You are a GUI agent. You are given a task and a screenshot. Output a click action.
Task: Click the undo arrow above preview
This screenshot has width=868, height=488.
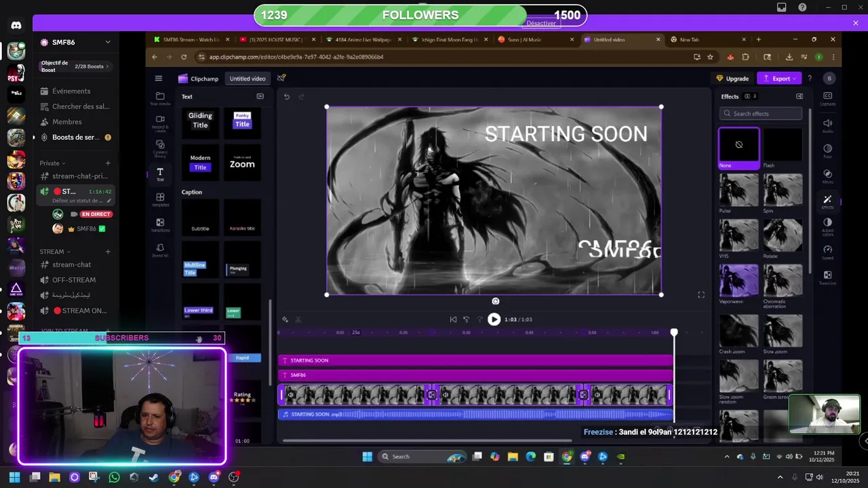click(287, 97)
